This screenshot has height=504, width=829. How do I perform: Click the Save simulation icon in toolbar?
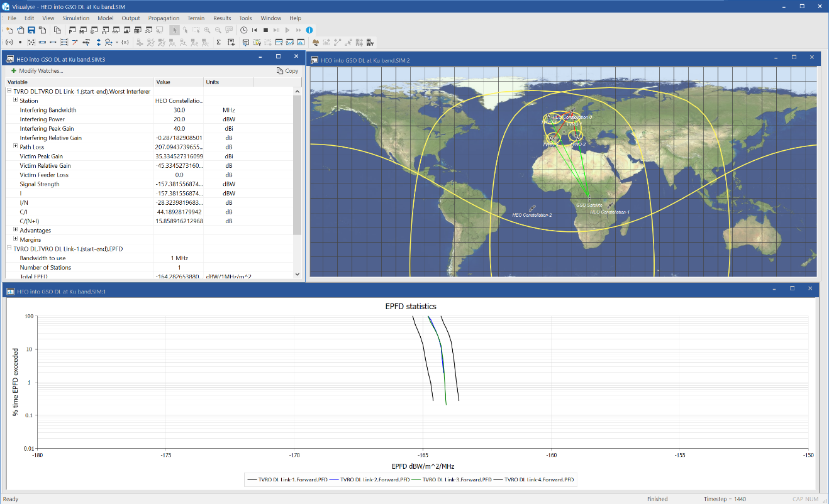pos(31,30)
